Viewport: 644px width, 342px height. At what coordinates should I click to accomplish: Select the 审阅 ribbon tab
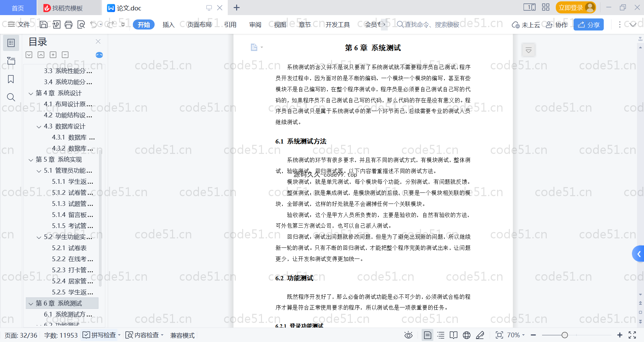(255, 24)
